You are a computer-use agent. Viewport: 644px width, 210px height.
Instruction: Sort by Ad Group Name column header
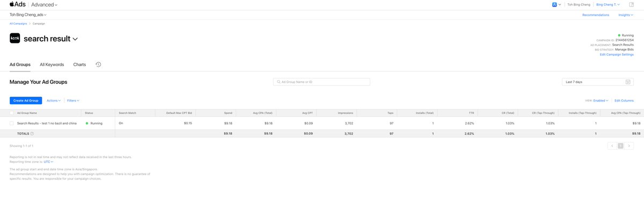(x=27, y=113)
